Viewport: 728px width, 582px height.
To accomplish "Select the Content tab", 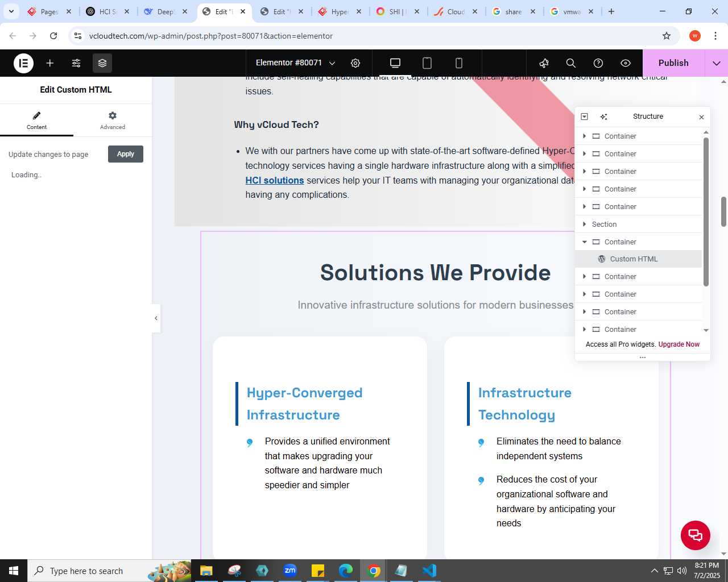I will 37,120.
